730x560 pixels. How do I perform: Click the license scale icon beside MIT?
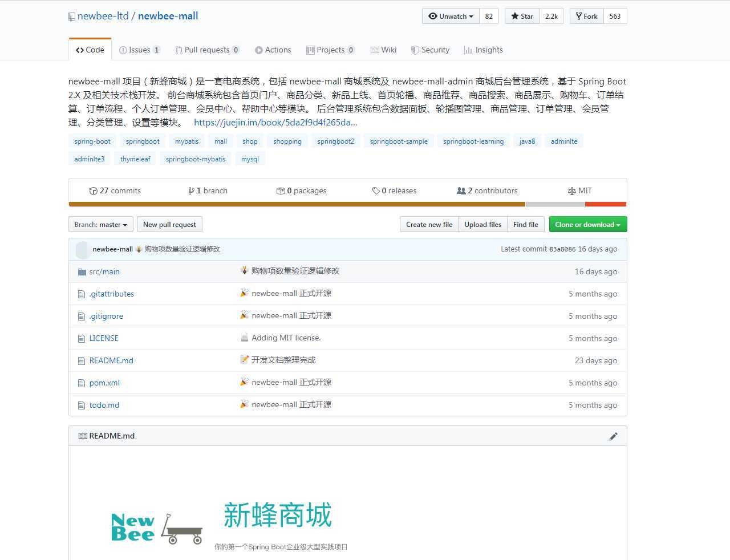click(x=572, y=191)
